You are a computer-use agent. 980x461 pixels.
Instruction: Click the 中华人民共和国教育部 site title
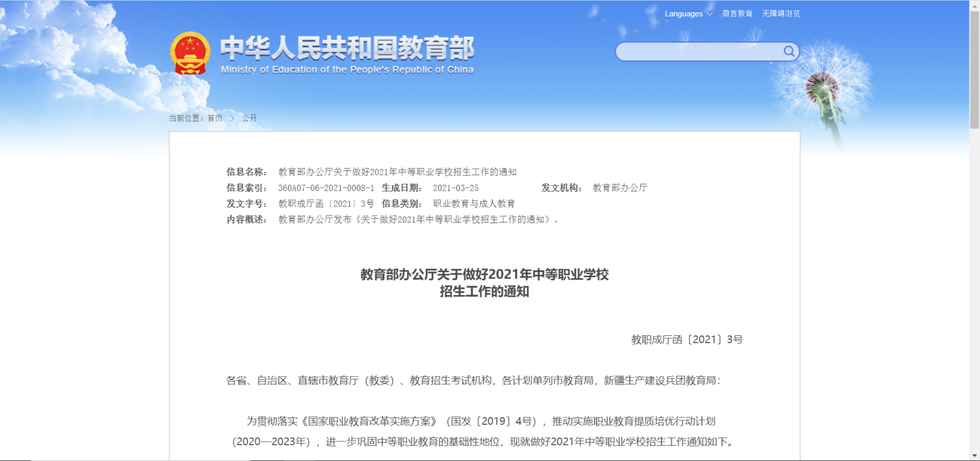pyautogui.click(x=347, y=48)
